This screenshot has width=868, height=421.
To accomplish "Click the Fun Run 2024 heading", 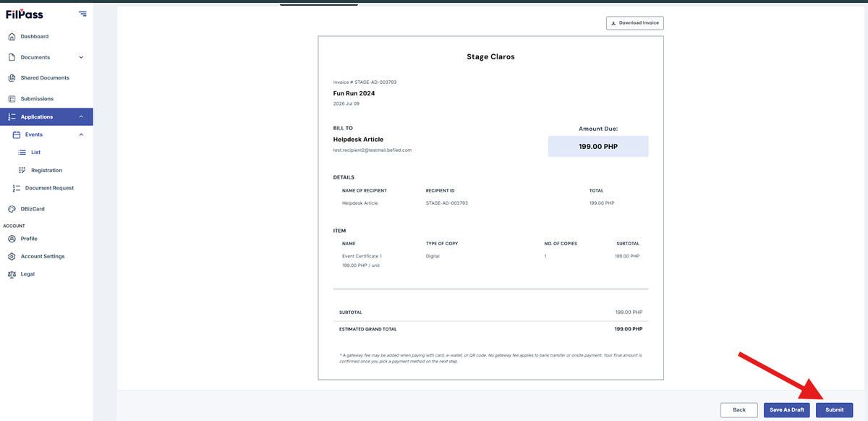I will 354,93.
